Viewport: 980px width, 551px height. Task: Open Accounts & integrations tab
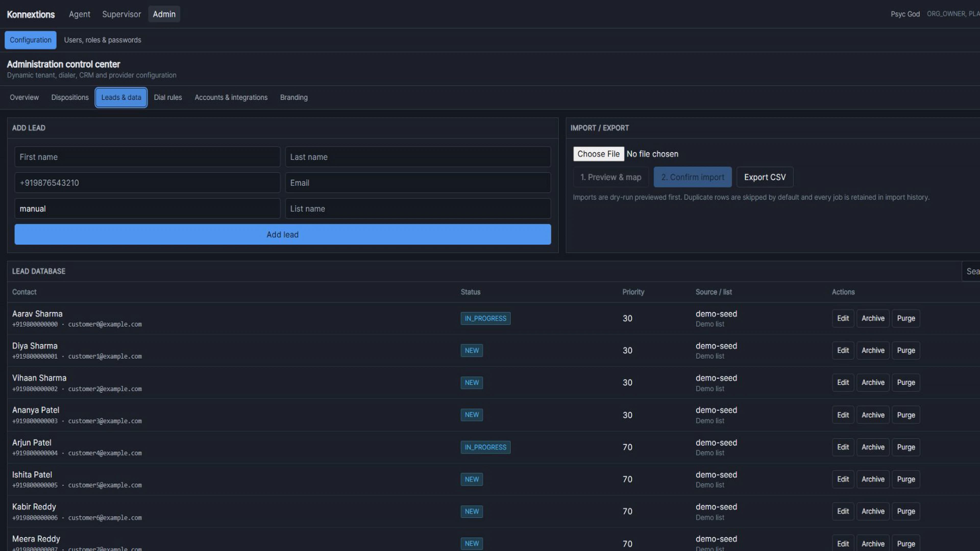coord(231,97)
